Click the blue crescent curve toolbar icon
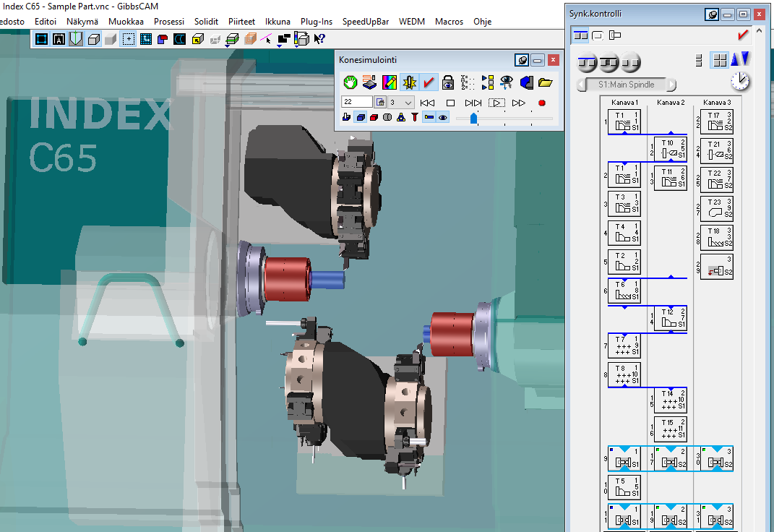Viewport: 774px width, 532px height. point(180,39)
